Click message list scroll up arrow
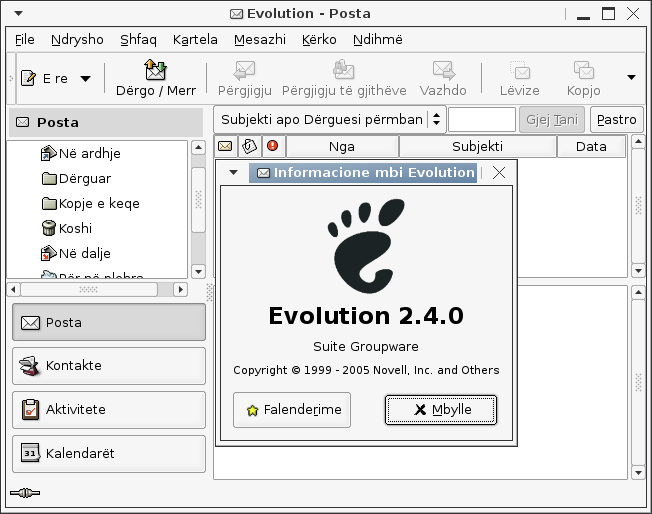 (638, 142)
